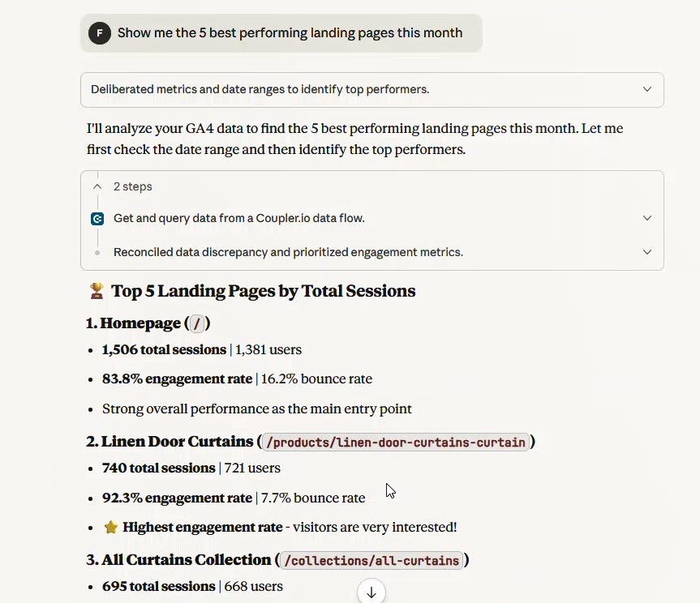This screenshot has width=700, height=603.
Task: Click the trophy icon in the heading
Action: pos(96,290)
